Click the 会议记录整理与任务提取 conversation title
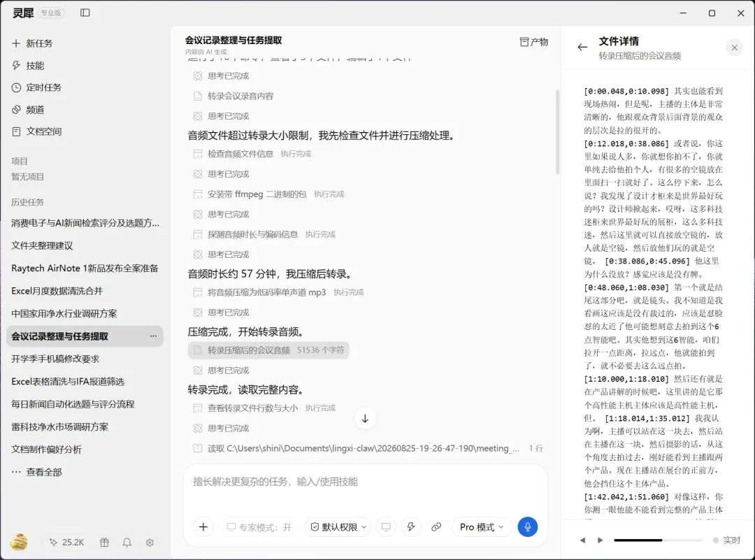The image size is (755, 560). pyautogui.click(x=233, y=40)
